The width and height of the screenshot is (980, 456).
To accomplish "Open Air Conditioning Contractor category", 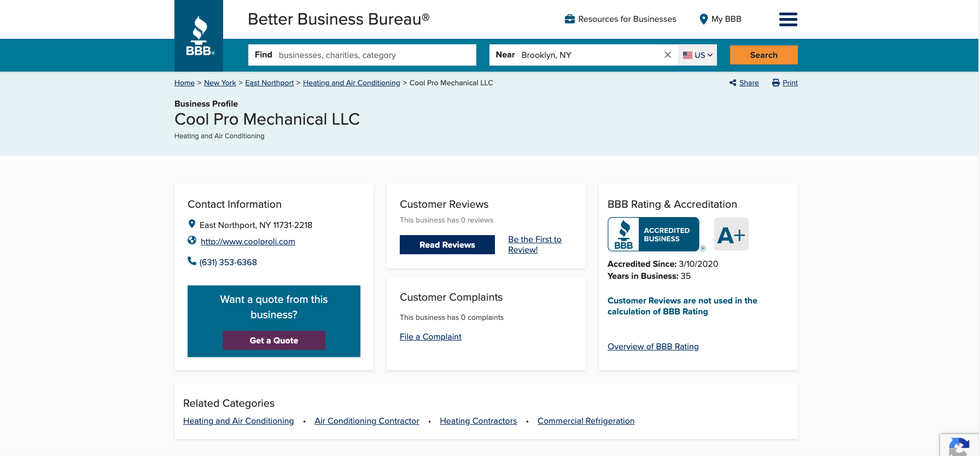I will (367, 421).
